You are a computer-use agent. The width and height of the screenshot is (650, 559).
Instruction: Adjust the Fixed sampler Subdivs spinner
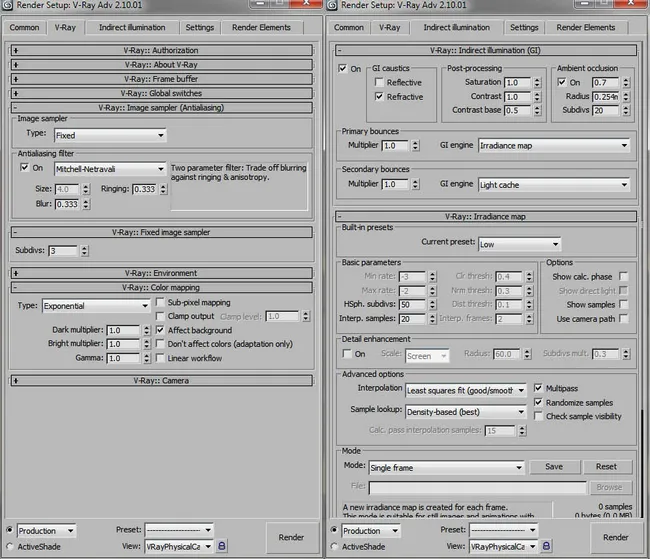85,250
